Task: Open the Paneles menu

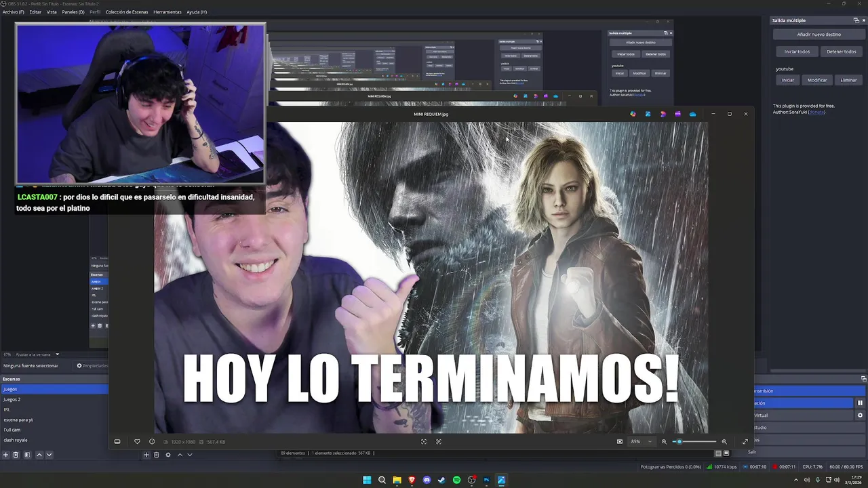Action: coord(73,12)
